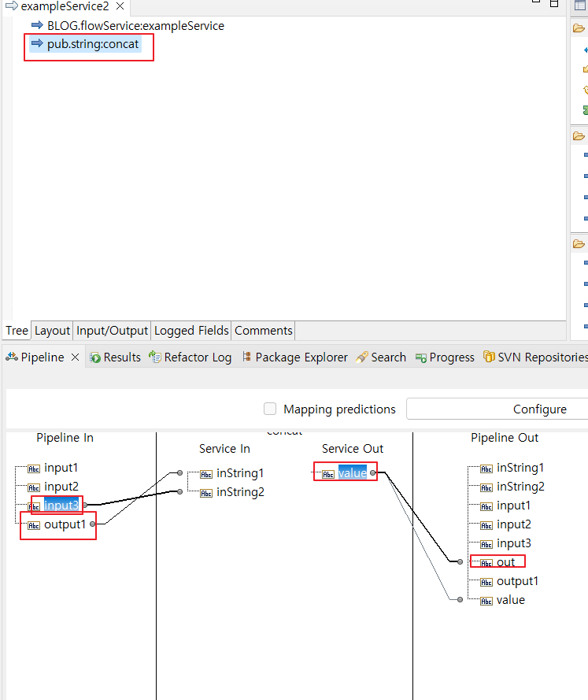Screen dimensions: 588x700
Task: Click the Search flashlight icon
Action: coord(362,357)
